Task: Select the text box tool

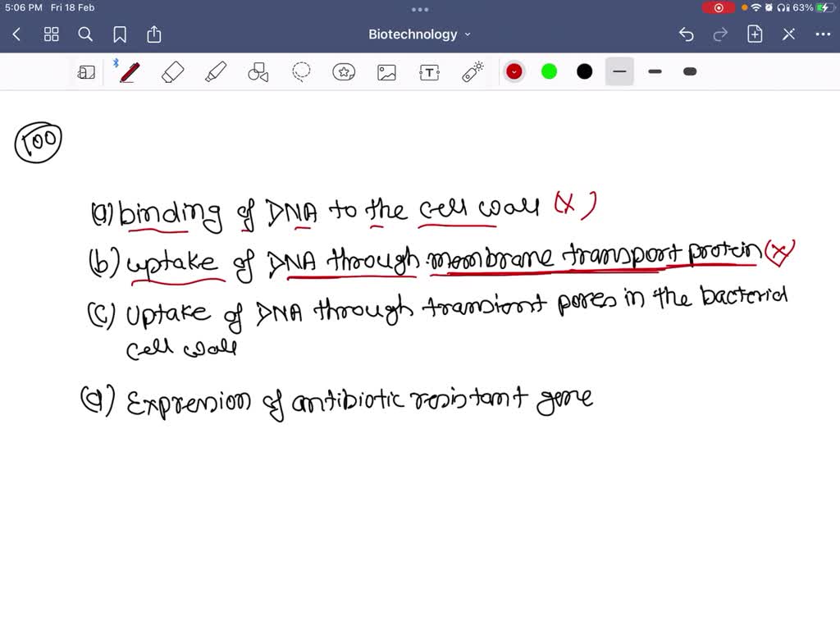Action: (x=429, y=72)
